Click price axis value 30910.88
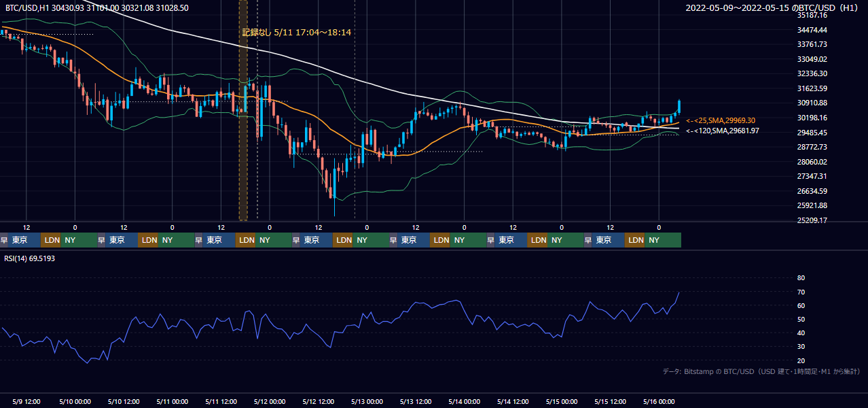 [812, 103]
